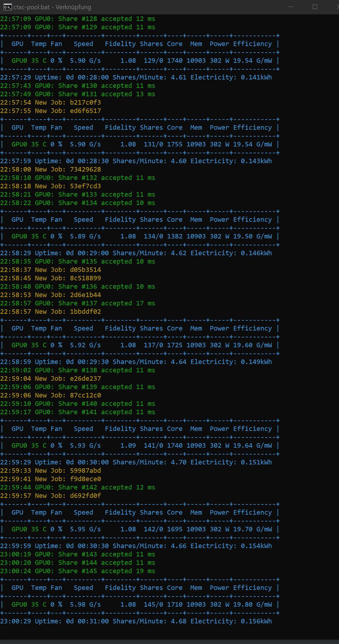
Task: Click the New Job: e26de237 line
Action: (51, 379)
